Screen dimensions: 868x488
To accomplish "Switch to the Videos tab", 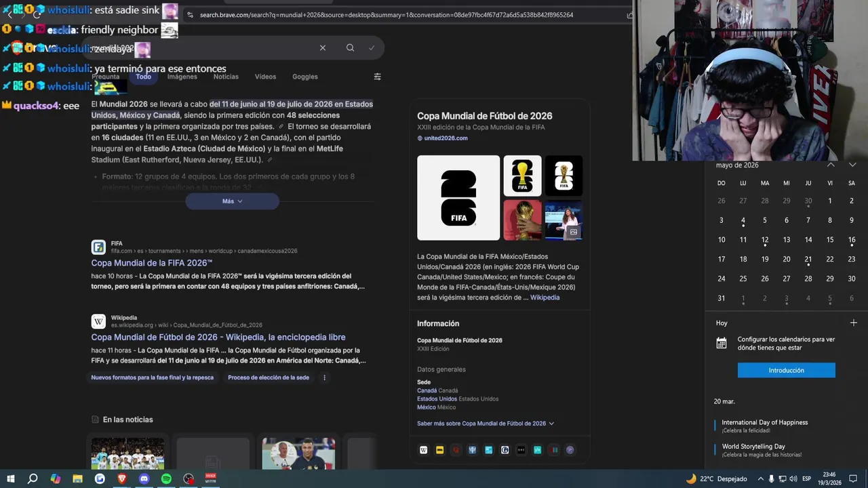I will (265, 77).
